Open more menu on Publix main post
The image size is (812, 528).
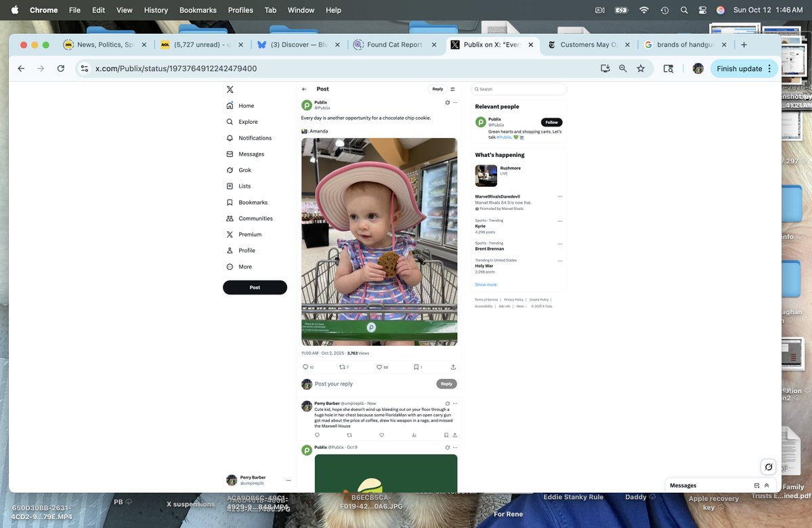coord(455,102)
